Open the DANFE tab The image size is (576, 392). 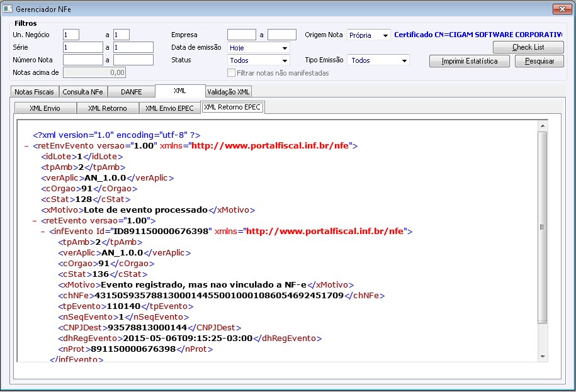[x=131, y=92]
